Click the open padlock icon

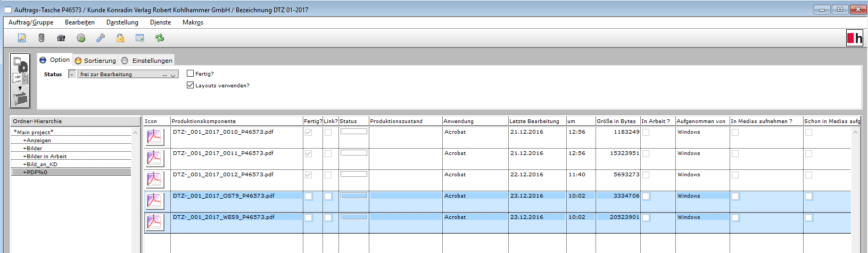[x=120, y=38]
